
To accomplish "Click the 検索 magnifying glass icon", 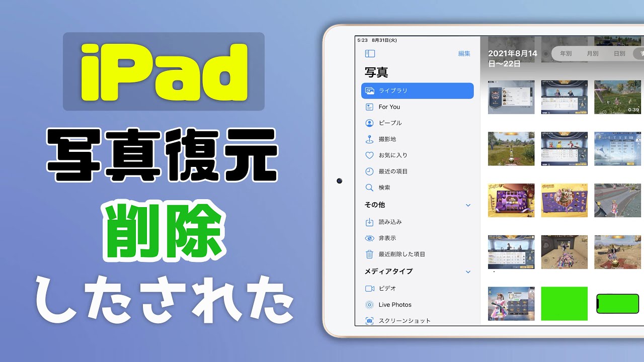I will (x=370, y=187).
